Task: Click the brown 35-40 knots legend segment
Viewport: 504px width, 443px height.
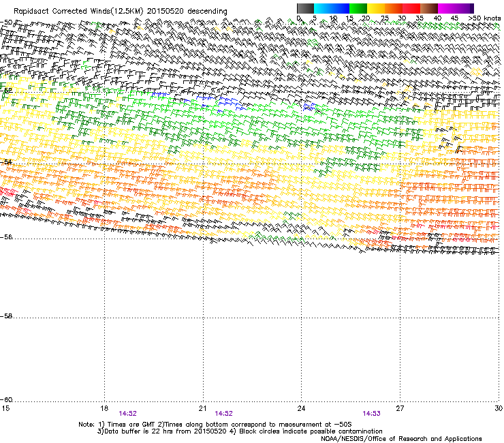Action: (429, 8)
